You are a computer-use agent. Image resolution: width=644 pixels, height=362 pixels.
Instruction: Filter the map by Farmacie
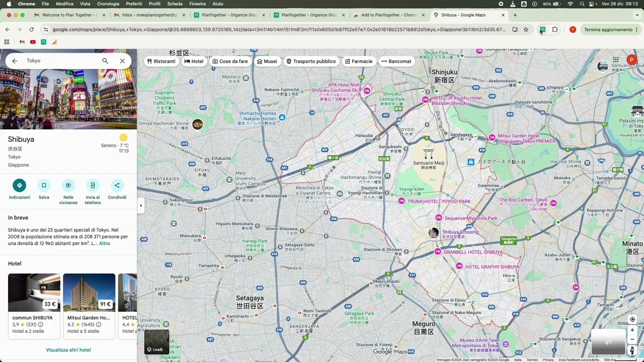tap(358, 61)
